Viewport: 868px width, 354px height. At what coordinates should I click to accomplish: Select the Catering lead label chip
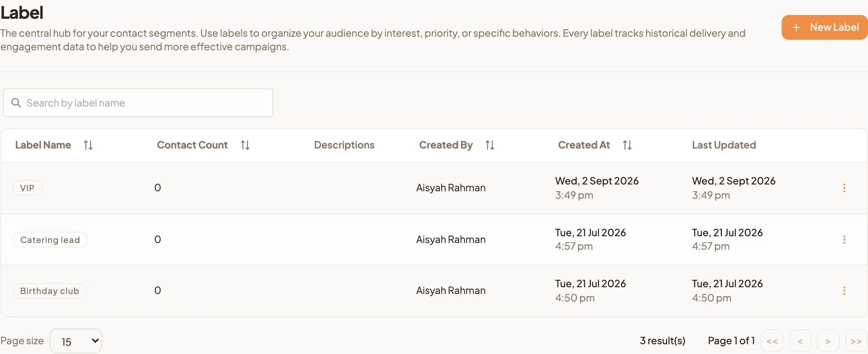tap(50, 240)
